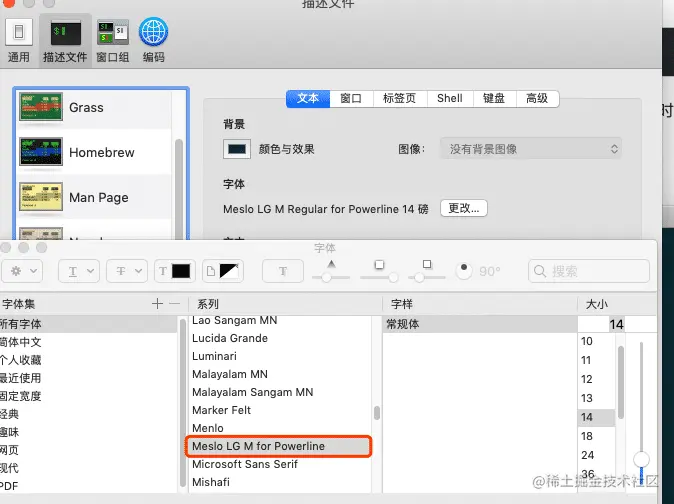Choose Lao Sangam MN font family
This screenshot has height=504, width=674.
pos(279,321)
